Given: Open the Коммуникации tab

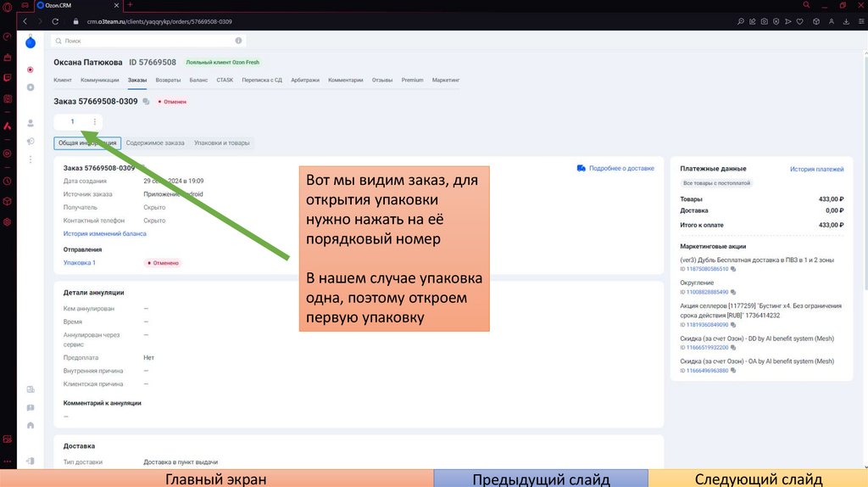Looking at the screenshot, I should pos(100,81).
